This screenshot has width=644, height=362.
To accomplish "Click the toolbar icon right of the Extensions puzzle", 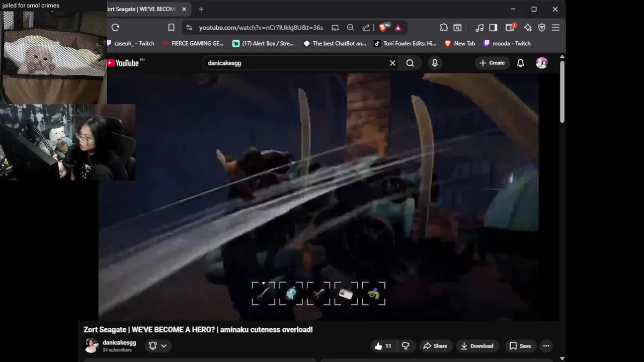I will 457,28.
